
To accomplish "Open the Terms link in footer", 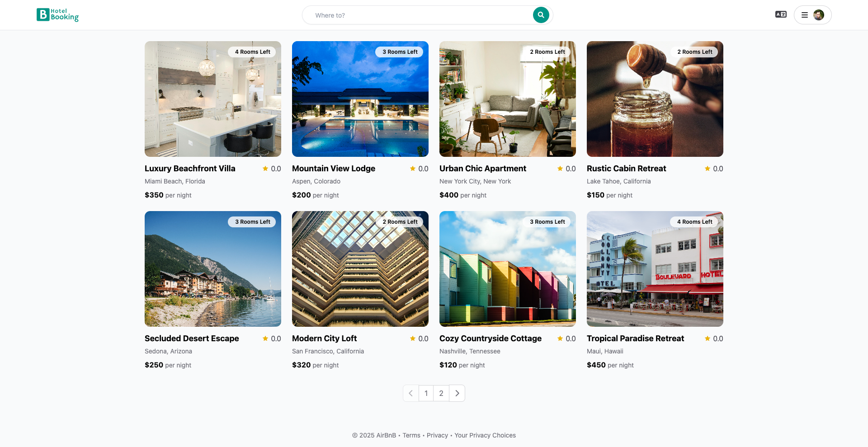I will [411, 435].
